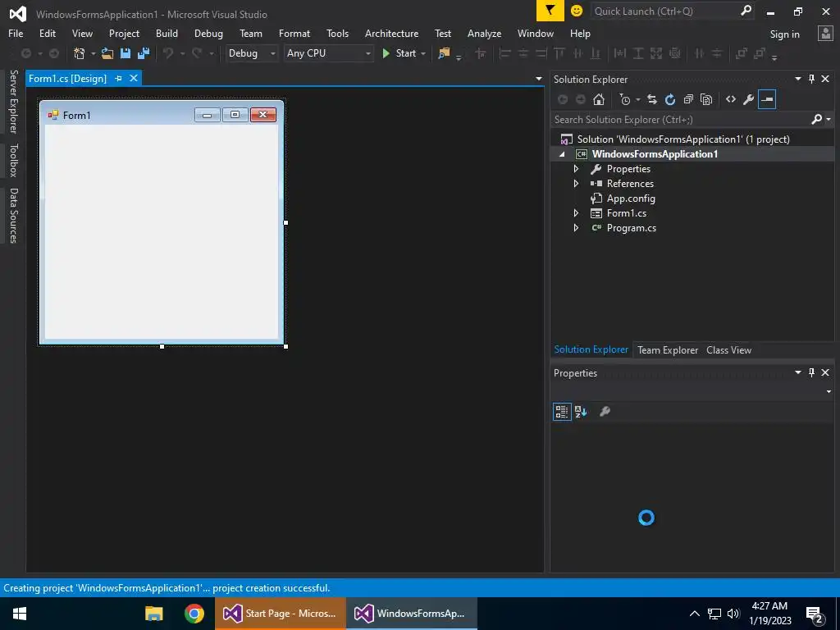Screen dimensions: 840x630
Task: Click the Redo toolbar icon
Action: tap(197, 53)
